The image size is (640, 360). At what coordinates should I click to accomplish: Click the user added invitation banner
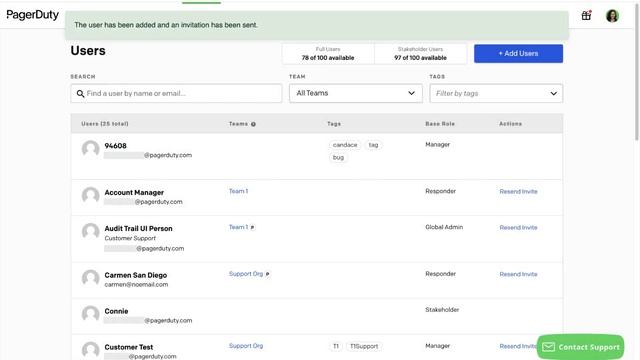(x=317, y=25)
